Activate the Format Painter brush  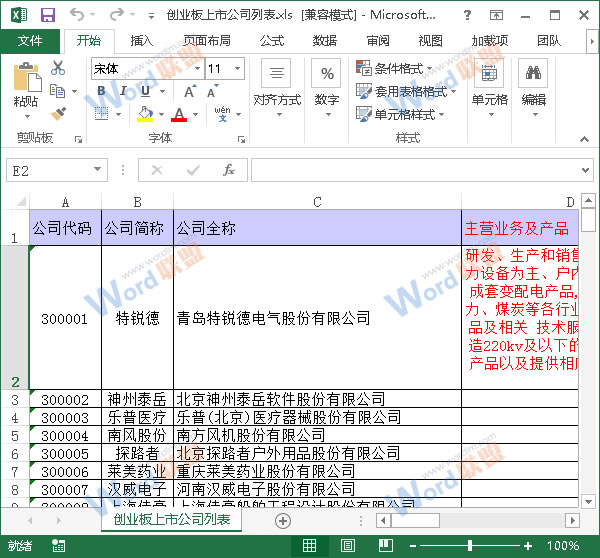click(58, 113)
